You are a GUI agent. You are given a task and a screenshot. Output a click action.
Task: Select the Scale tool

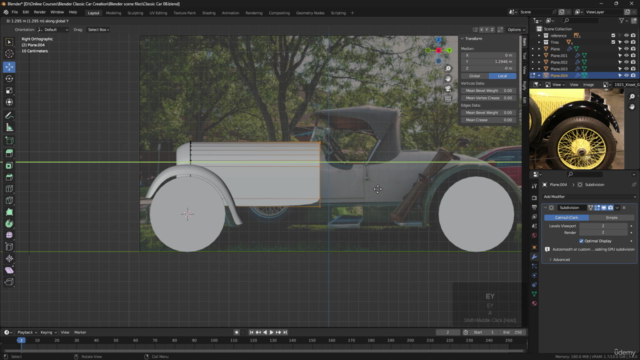pyautogui.click(x=9, y=90)
